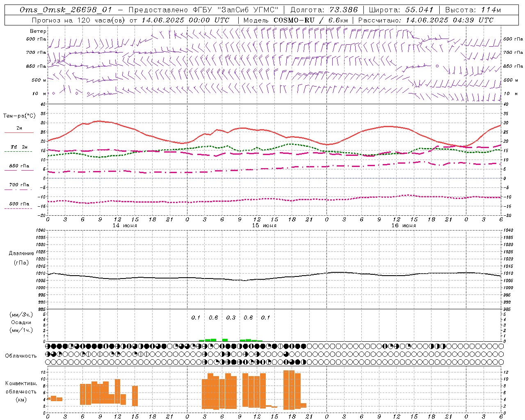Viewport: 525px width, 420px height.
Task: Click the 'Конвективн.' convective cloud label
Action: 21,383
